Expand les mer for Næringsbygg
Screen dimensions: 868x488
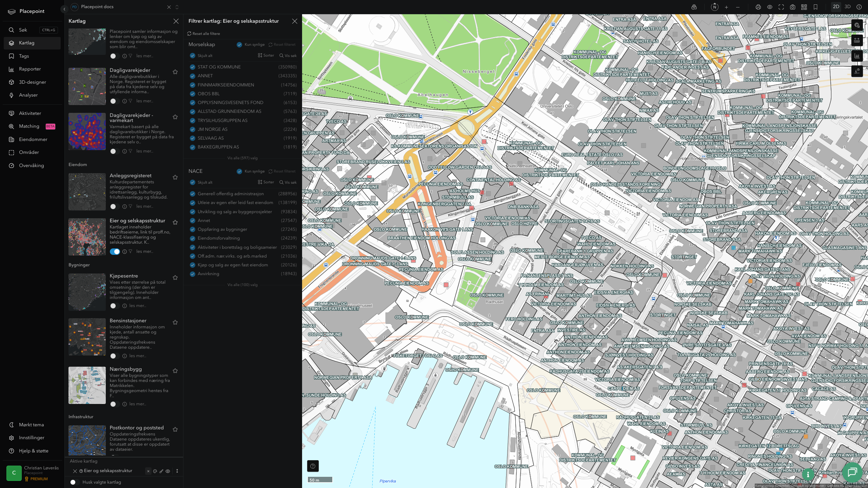[138, 404]
